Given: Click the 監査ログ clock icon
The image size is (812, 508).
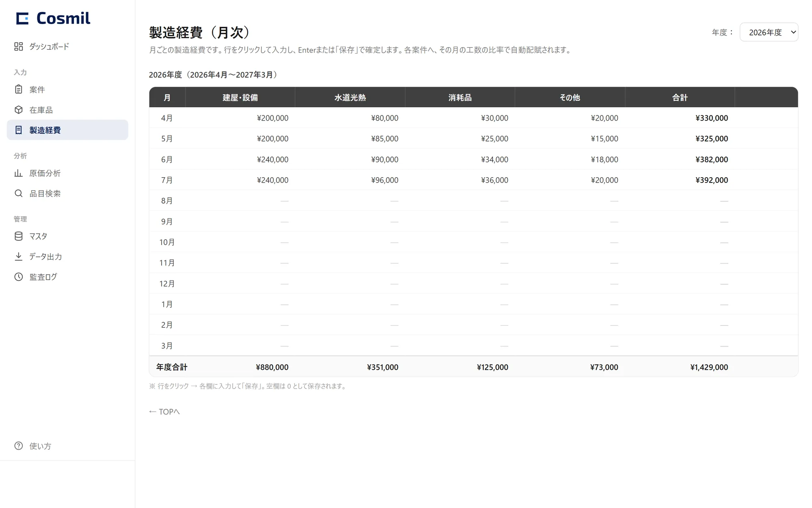Looking at the screenshot, I should (x=18, y=277).
